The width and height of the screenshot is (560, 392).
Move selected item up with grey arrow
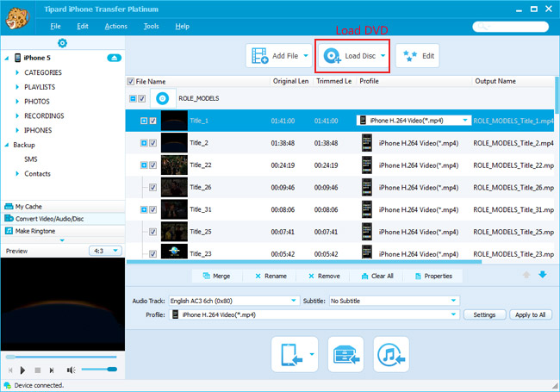click(x=526, y=275)
